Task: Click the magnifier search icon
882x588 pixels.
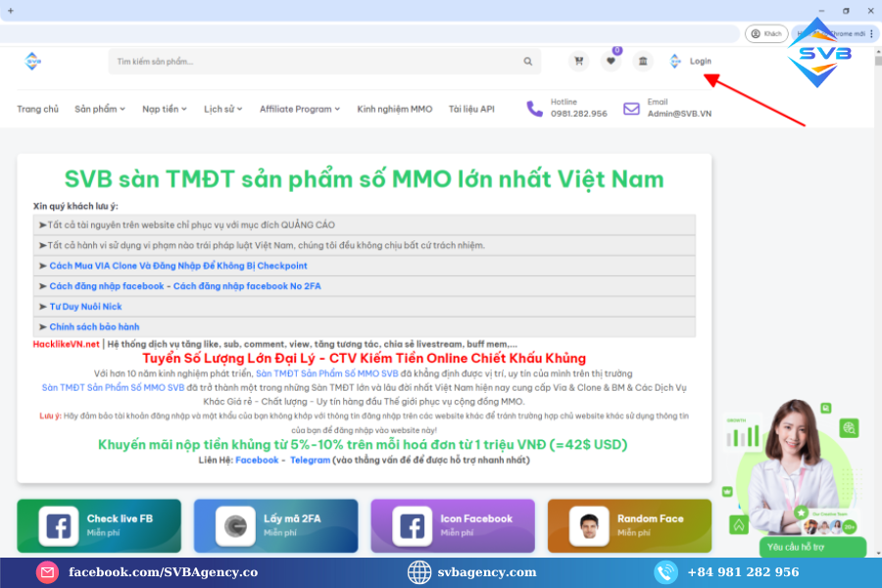Action: [x=527, y=62]
